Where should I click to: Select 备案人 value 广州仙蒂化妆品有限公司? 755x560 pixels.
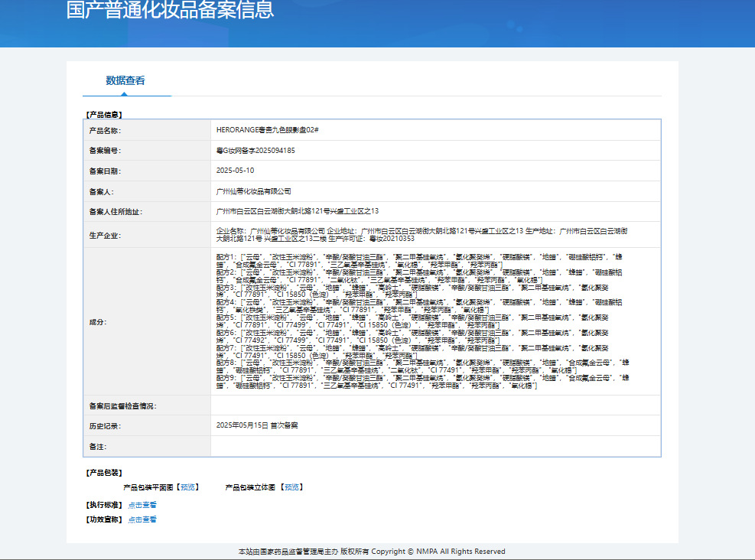click(253, 191)
